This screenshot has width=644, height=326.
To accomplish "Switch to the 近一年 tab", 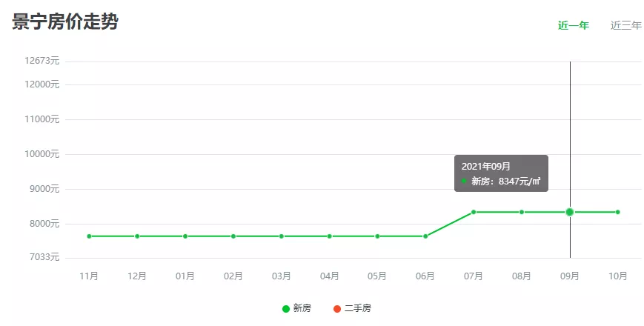I will click(x=573, y=25).
